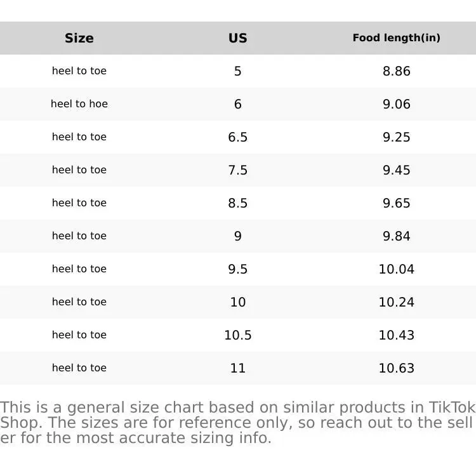Screen dimensions: 476x476
Task: Select the US size 9.5 cell
Action: click(x=238, y=269)
